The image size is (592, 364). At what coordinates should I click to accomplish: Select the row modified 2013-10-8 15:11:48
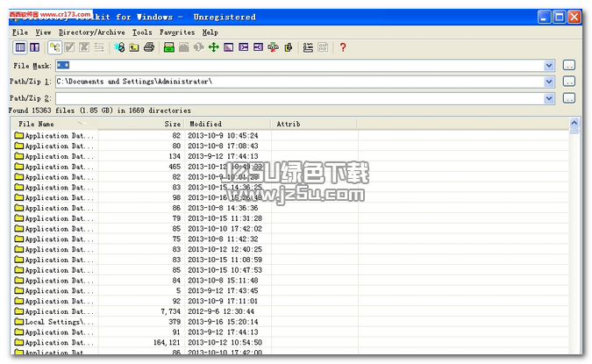coord(290,281)
